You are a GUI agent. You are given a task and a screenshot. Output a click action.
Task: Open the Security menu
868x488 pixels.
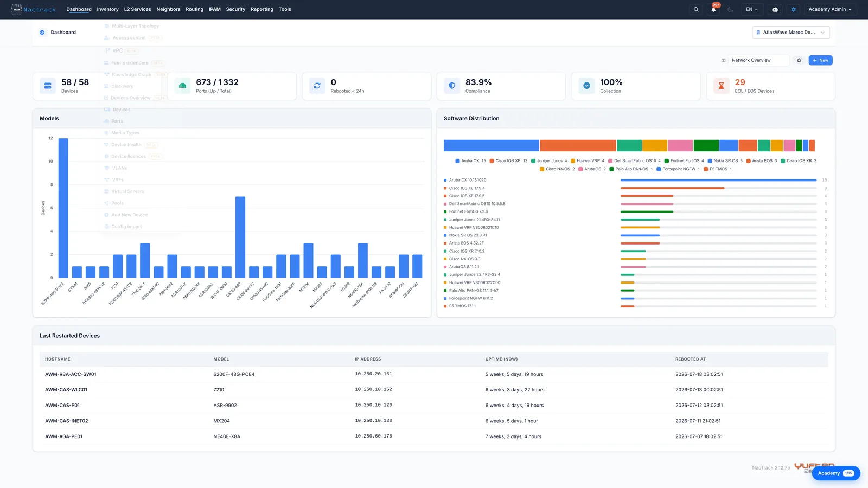[x=235, y=9]
